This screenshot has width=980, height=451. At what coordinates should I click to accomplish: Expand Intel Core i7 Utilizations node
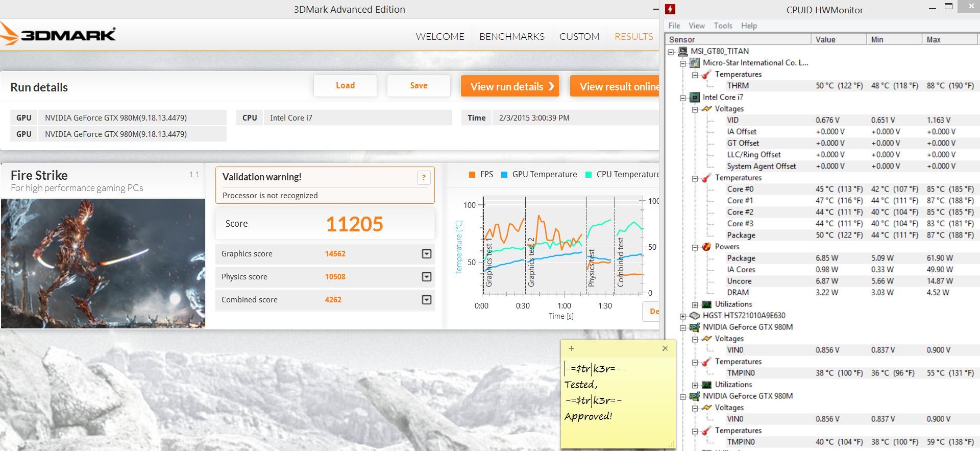[695, 304]
